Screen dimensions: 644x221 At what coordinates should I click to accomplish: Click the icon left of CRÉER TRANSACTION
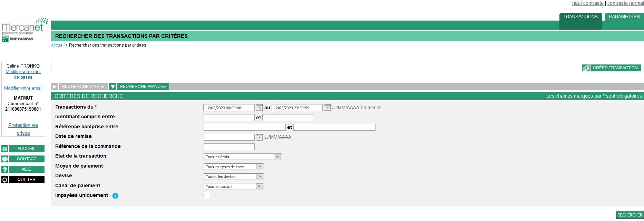point(586,68)
